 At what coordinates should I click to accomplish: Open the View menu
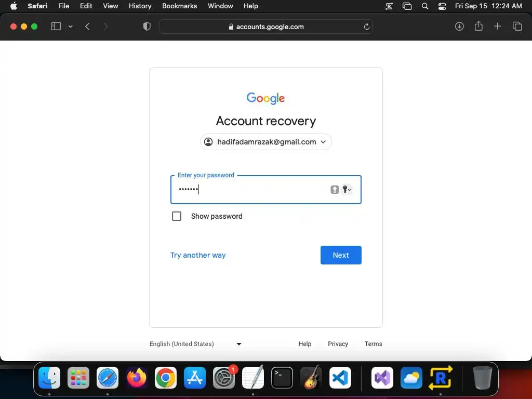click(x=110, y=6)
